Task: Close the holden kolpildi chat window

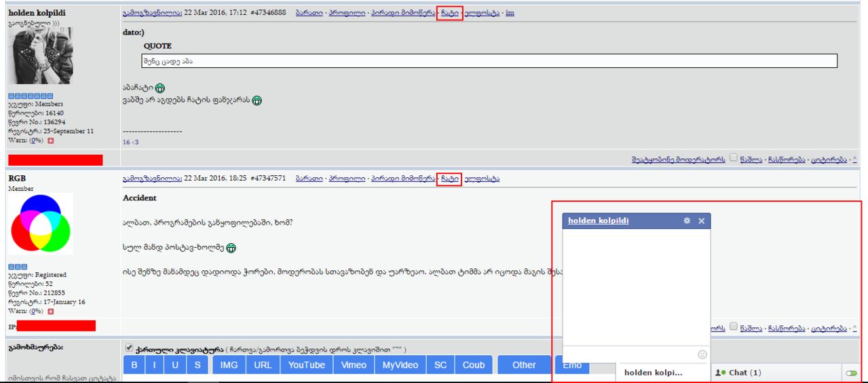Action: tap(702, 221)
